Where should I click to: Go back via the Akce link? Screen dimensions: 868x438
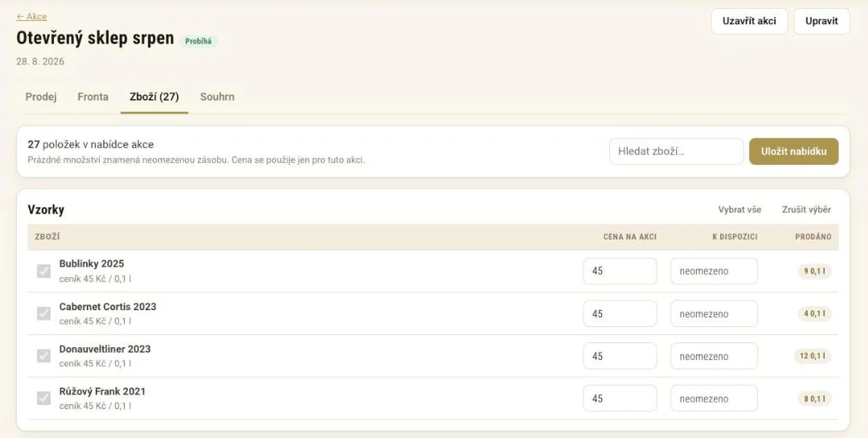pyautogui.click(x=31, y=17)
